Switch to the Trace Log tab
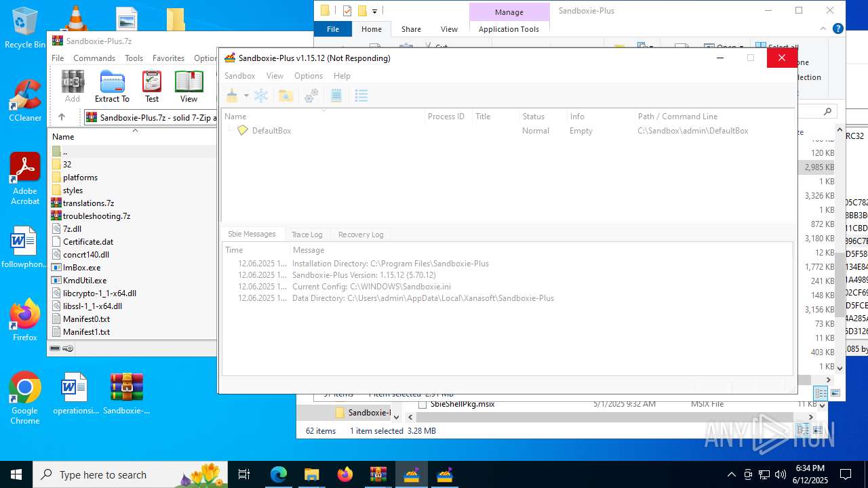Image resolution: width=868 pixels, height=488 pixels. (307, 235)
